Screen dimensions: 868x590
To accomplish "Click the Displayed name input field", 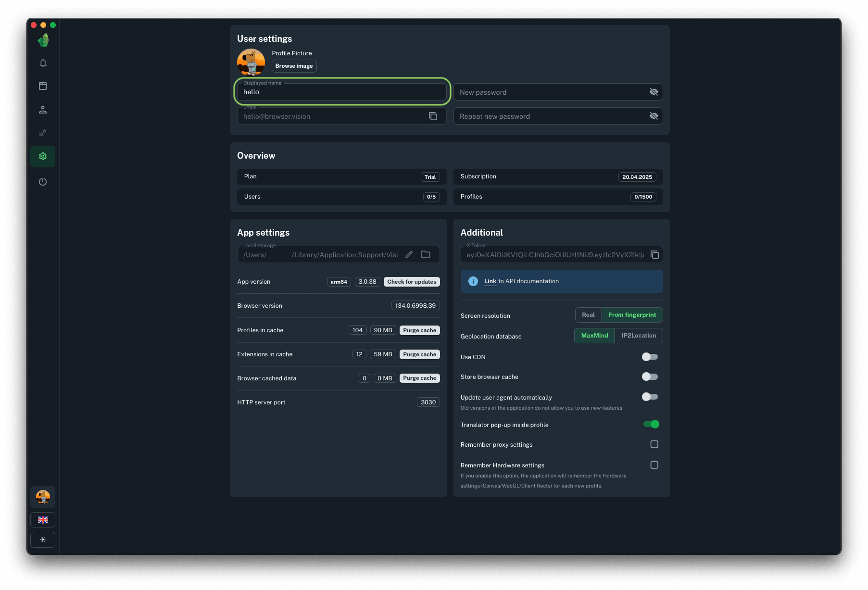I will (341, 92).
